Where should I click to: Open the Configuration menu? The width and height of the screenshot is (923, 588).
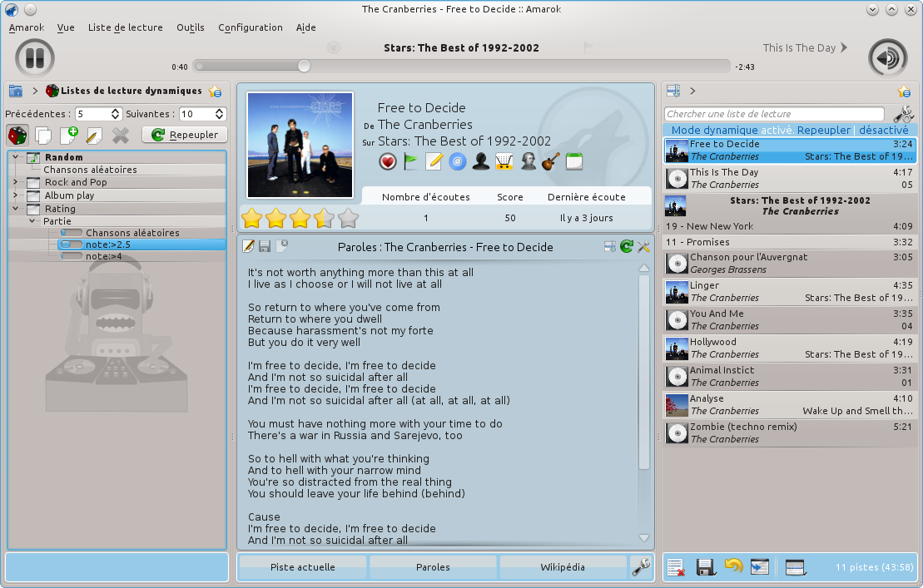click(251, 27)
